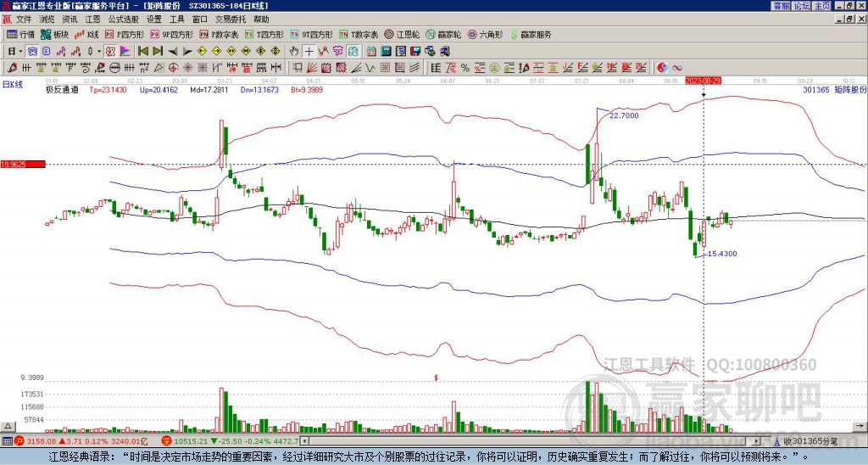868x465 pixels.
Task: Open the calculator icon
Action: 386,52
